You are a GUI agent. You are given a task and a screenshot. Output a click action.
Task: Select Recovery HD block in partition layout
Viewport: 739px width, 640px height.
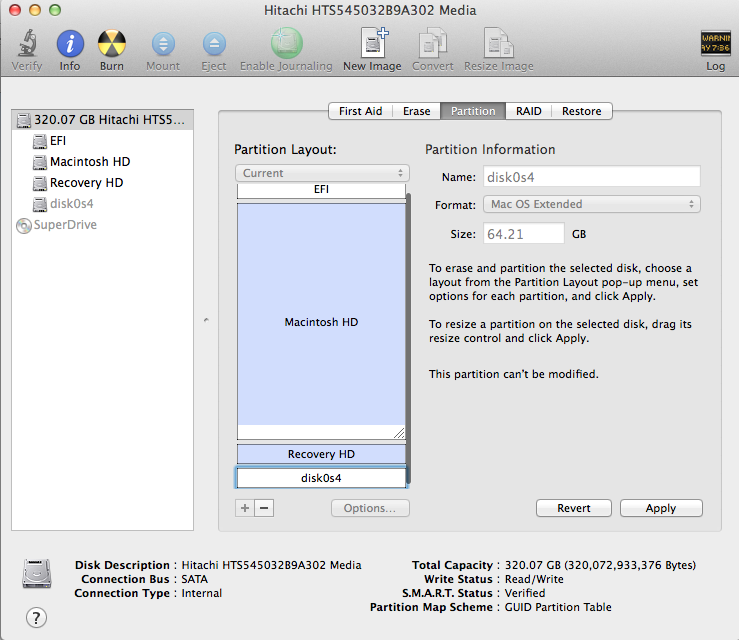[x=321, y=454]
